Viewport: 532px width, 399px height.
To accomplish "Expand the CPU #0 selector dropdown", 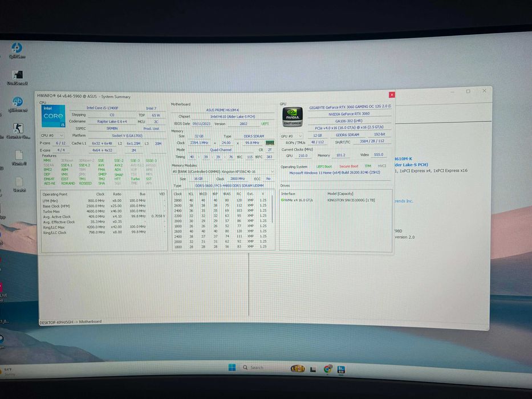I will pos(52,136).
